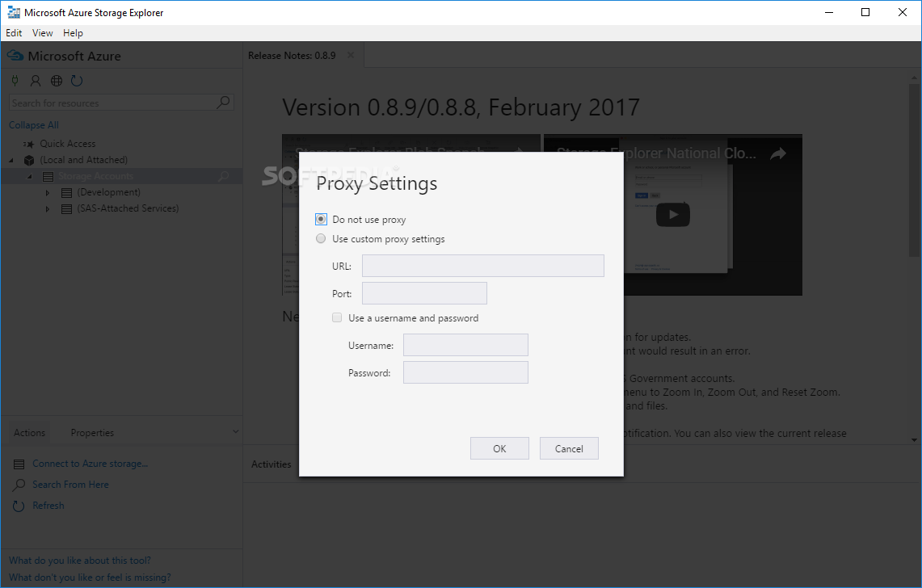Image resolution: width=922 pixels, height=588 pixels.
Task: Select Use custom proxy settings option
Action: click(x=321, y=239)
